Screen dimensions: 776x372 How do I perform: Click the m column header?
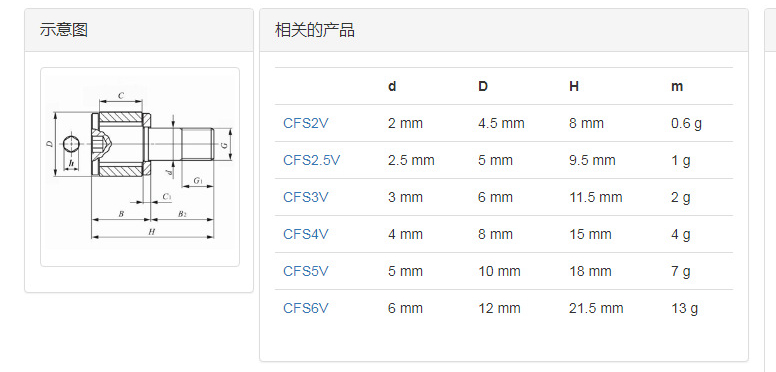pyautogui.click(x=677, y=87)
